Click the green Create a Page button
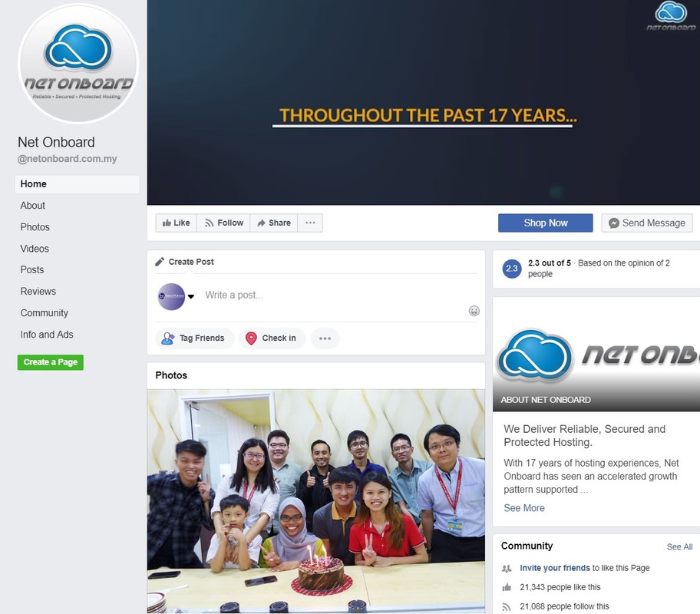Screen dimensions: 700x614 [x=51, y=362]
